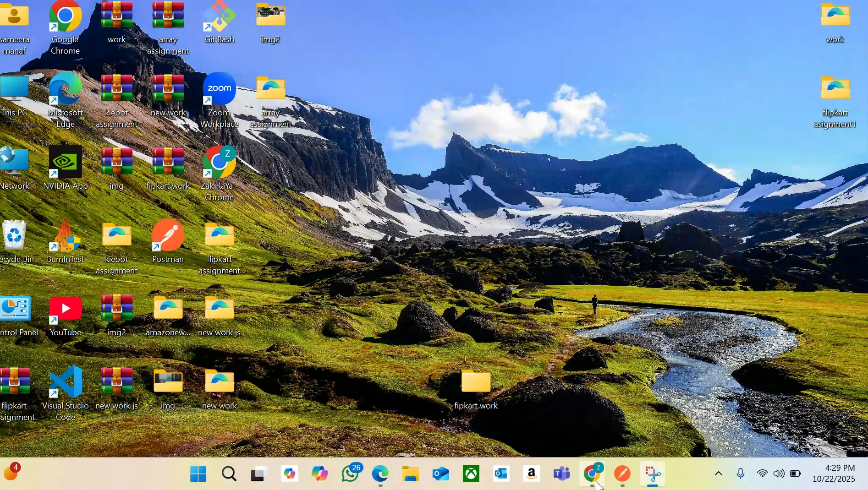Select the Recycle Bin icon
Viewport: 868px width, 490px height.
(x=15, y=241)
